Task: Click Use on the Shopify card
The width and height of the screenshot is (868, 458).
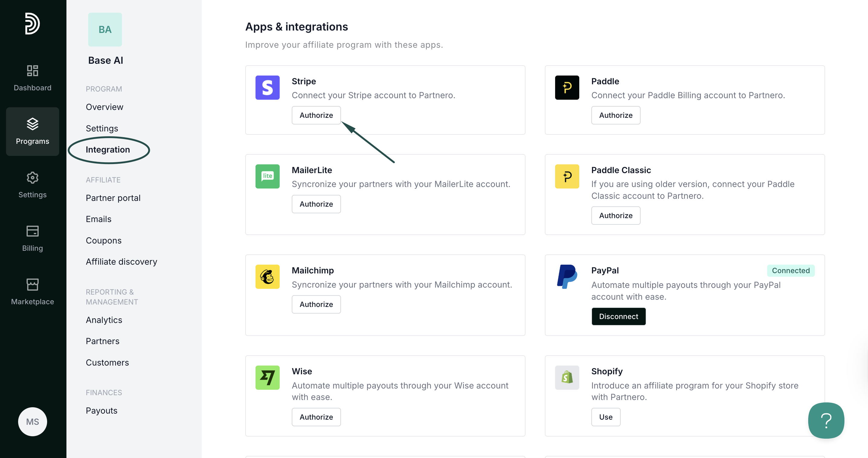Action: click(x=606, y=417)
